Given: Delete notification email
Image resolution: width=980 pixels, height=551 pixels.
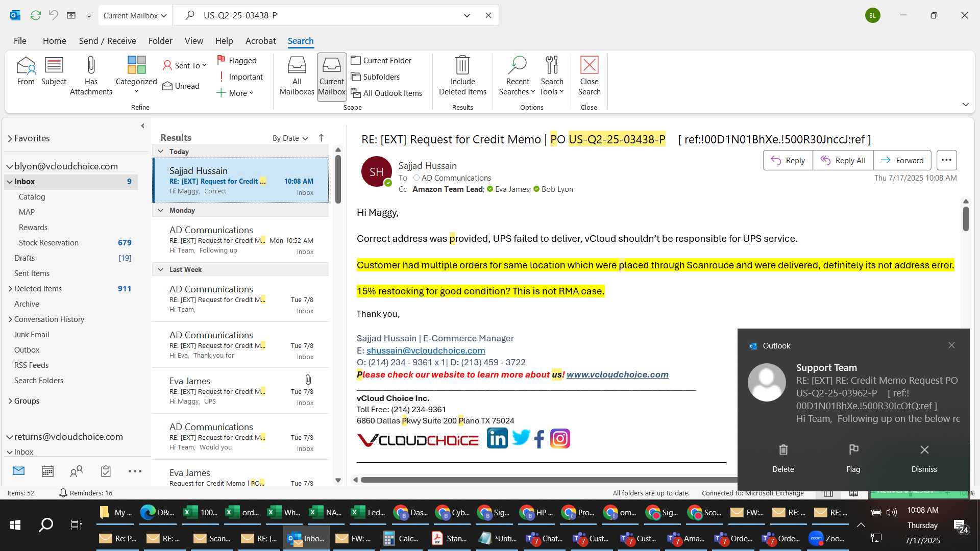Looking at the screenshot, I should (x=783, y=458).
